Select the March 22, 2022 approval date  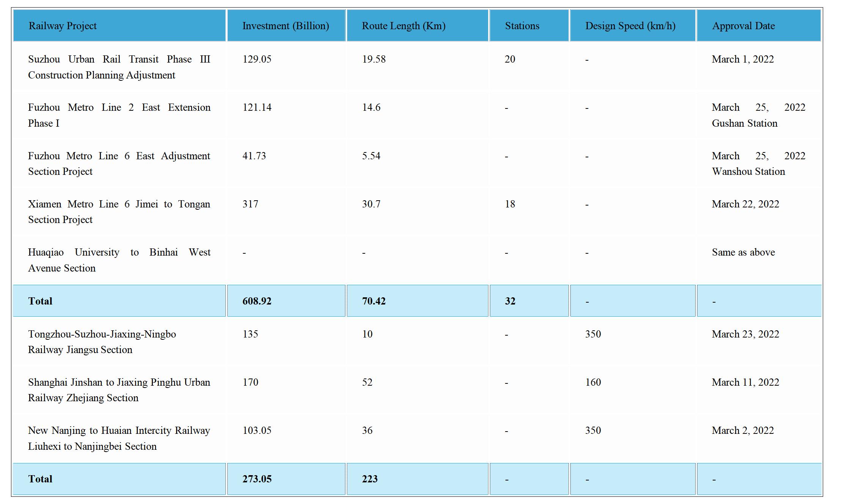745,204
